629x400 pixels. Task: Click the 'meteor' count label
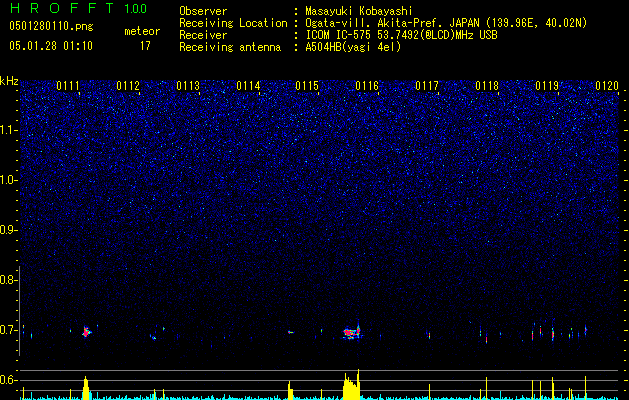[x=142, y=31]
